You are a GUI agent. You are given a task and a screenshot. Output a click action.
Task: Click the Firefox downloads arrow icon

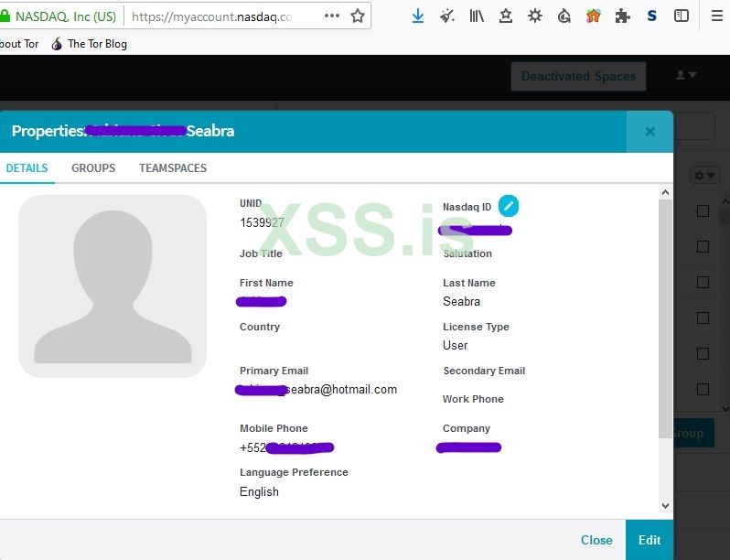pyautogui.click(x=418, y=16)
